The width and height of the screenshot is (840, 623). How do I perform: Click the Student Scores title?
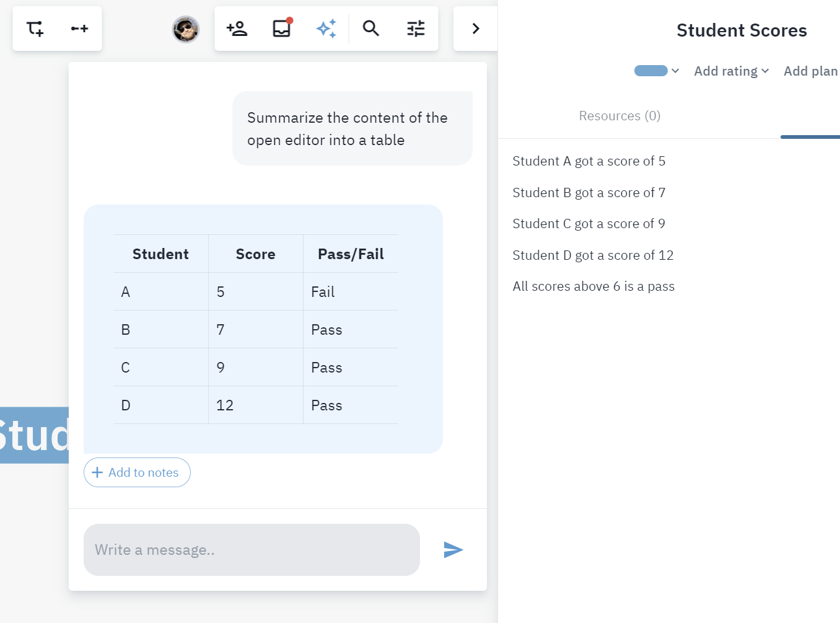coord(742,30)
